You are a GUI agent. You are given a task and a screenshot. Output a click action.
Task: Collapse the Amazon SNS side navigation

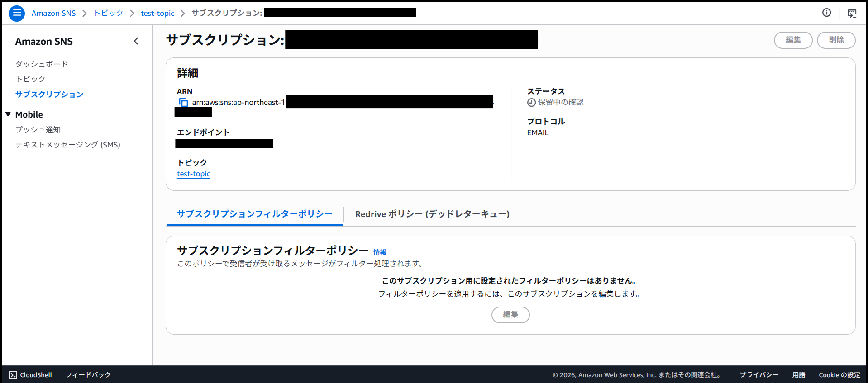136,41
